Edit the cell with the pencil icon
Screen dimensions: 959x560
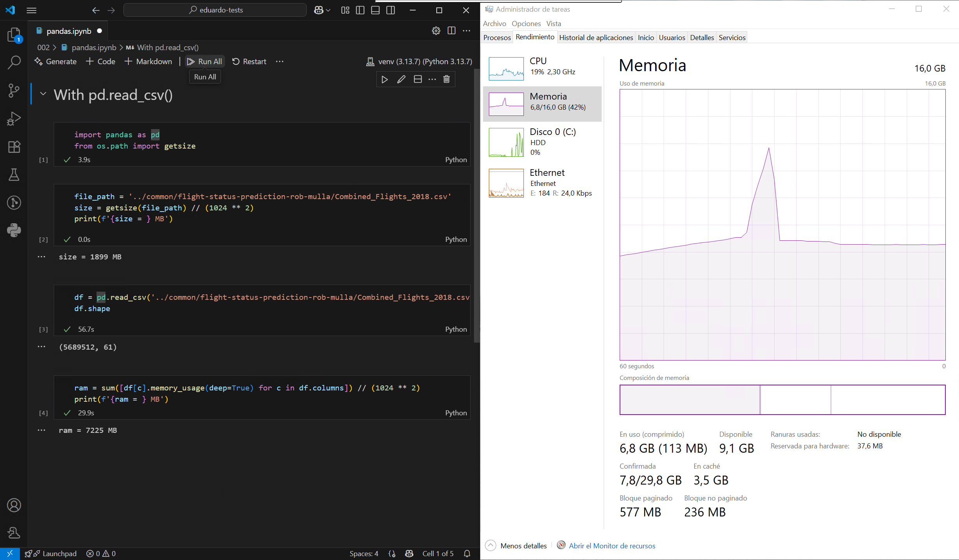[401, 79]
